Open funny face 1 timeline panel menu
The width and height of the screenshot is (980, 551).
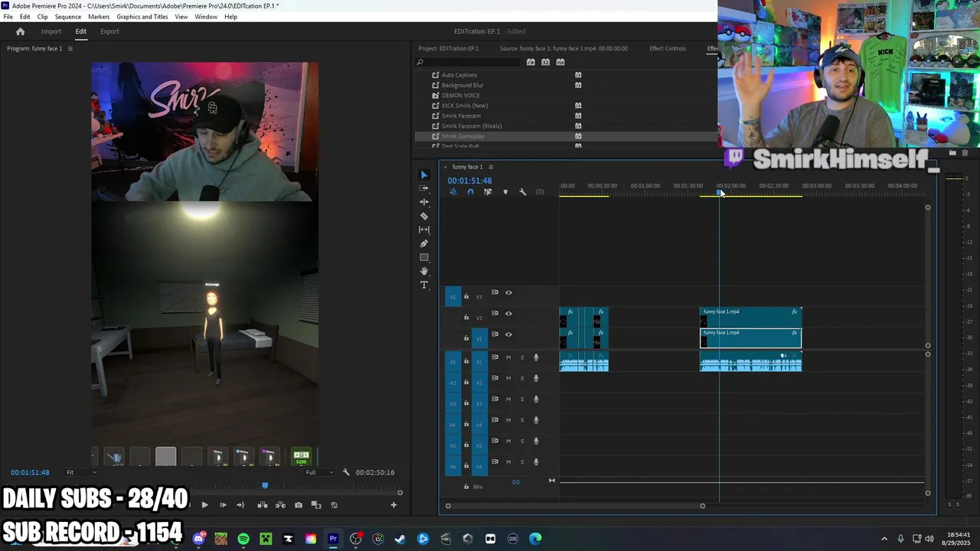tap(491, 167)
